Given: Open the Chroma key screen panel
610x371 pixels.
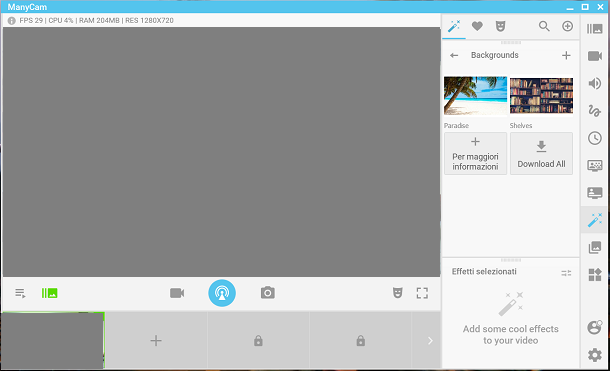Looking at the screenshot, I should click(594, 166).
